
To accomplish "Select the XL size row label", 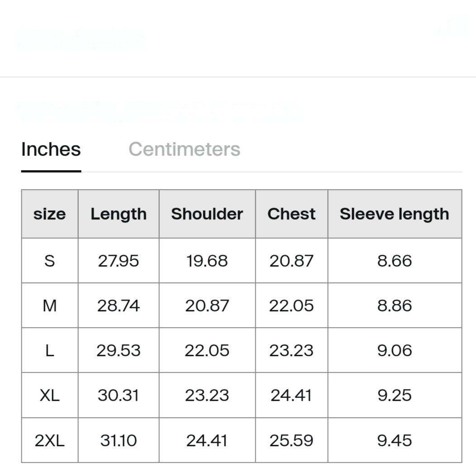I will tap(50, 395).
